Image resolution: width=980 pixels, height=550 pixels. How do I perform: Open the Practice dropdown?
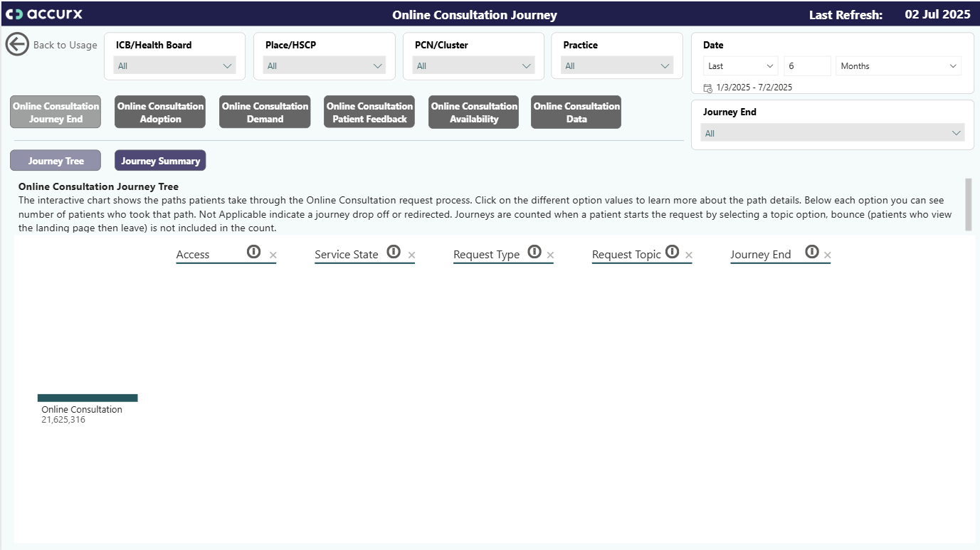[x=616, y=66]
